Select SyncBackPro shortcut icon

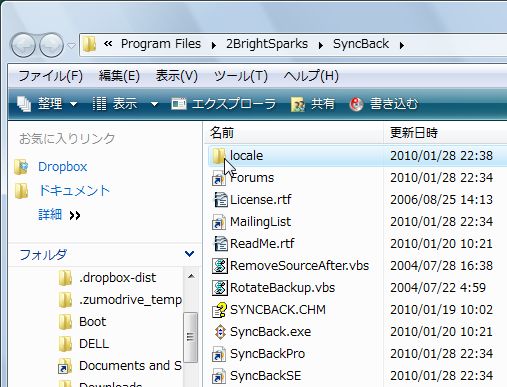click(219, 354)
